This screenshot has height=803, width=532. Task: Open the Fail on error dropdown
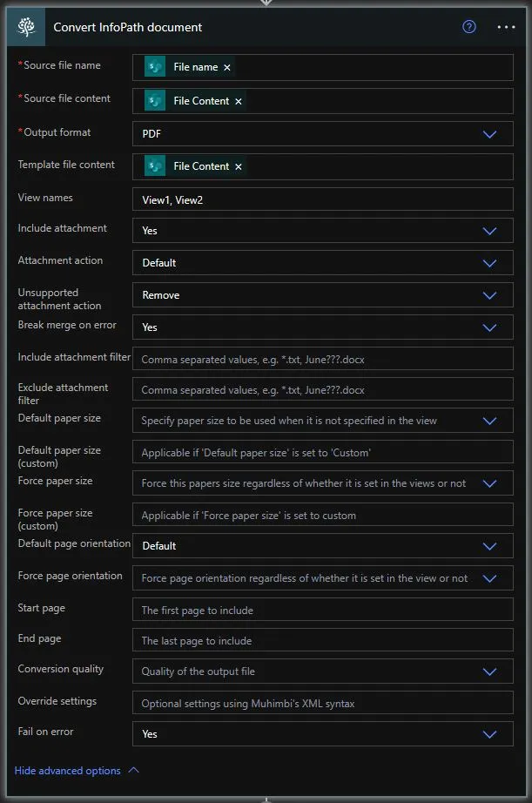point(489,734)
